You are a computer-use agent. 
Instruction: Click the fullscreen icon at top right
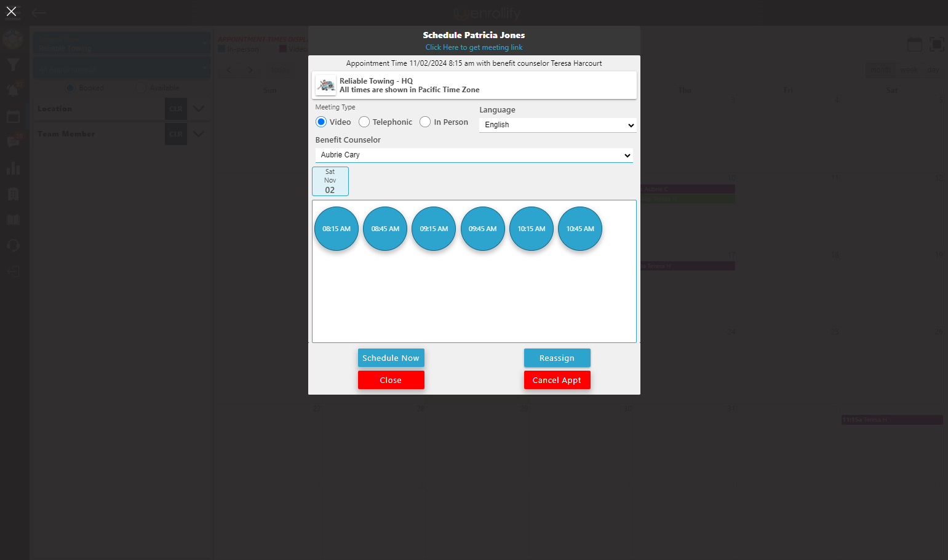tap(936, 44)
